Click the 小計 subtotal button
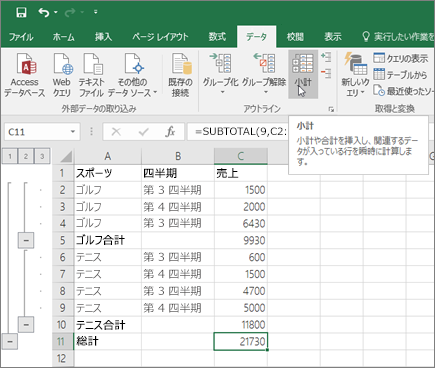Viewport: 435px width, 368px height. pyautogui.click(x=303, y=74)
